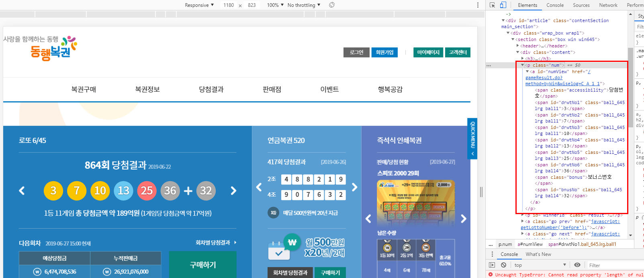Collapse the div class wrap_box node
This screenshot has height=278, width=644.
(x=508, y=33)
